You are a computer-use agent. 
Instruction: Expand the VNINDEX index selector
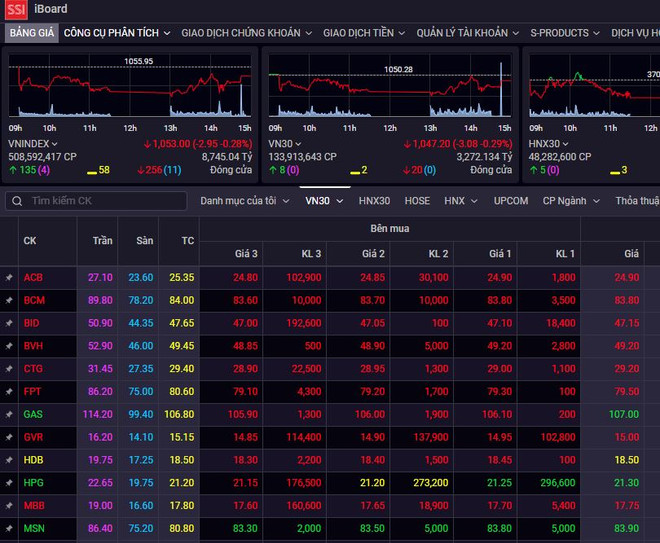(32, 144)
